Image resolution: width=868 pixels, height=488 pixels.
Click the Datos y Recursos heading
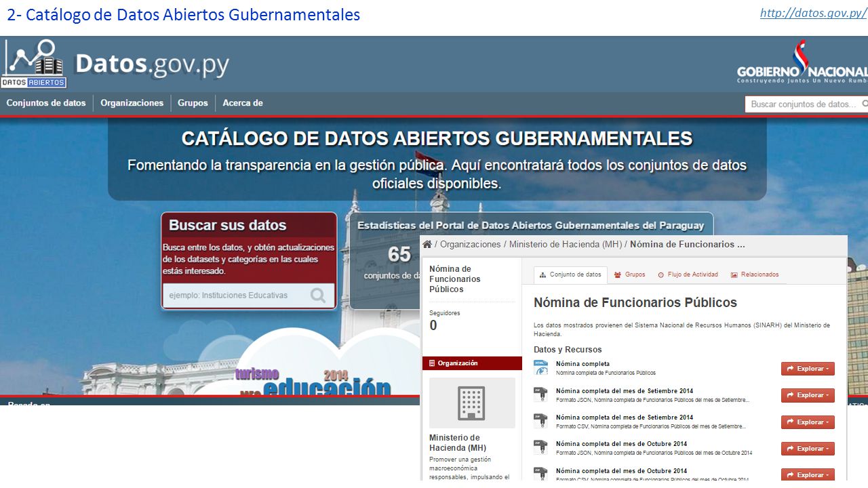(x=568, y=350)
